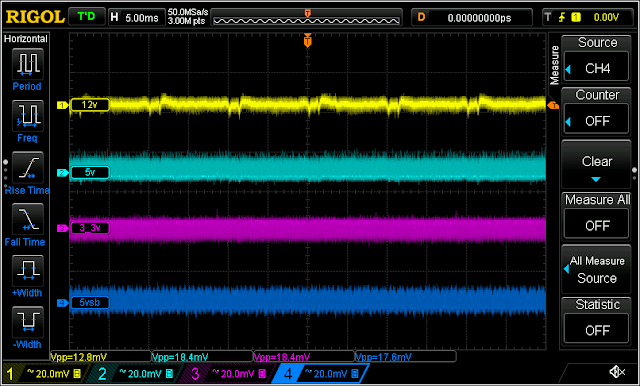The height and width of the screenshot is (386, 640).
Task: Click channel 2 status 20.0mV box
Action: (138, 373)
